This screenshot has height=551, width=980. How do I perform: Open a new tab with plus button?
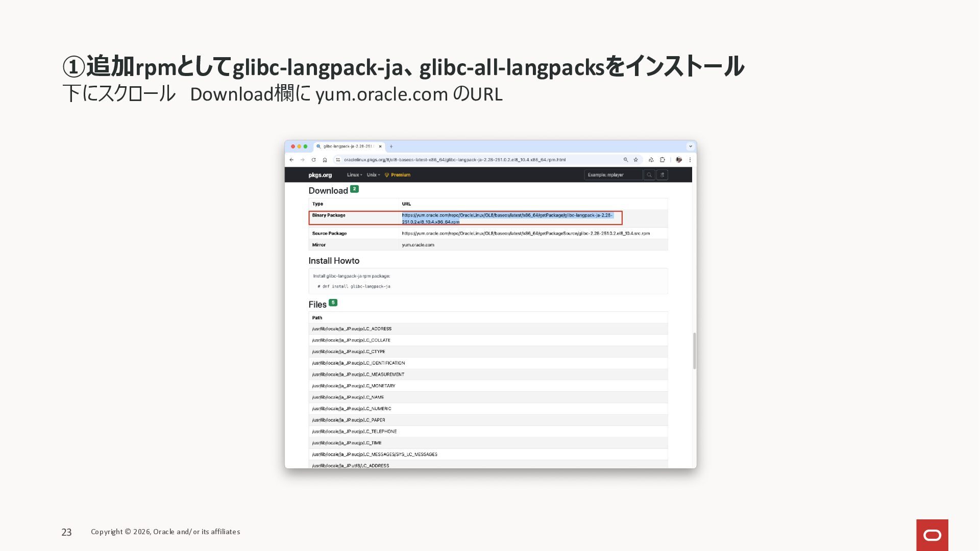(x=391, y=146)
